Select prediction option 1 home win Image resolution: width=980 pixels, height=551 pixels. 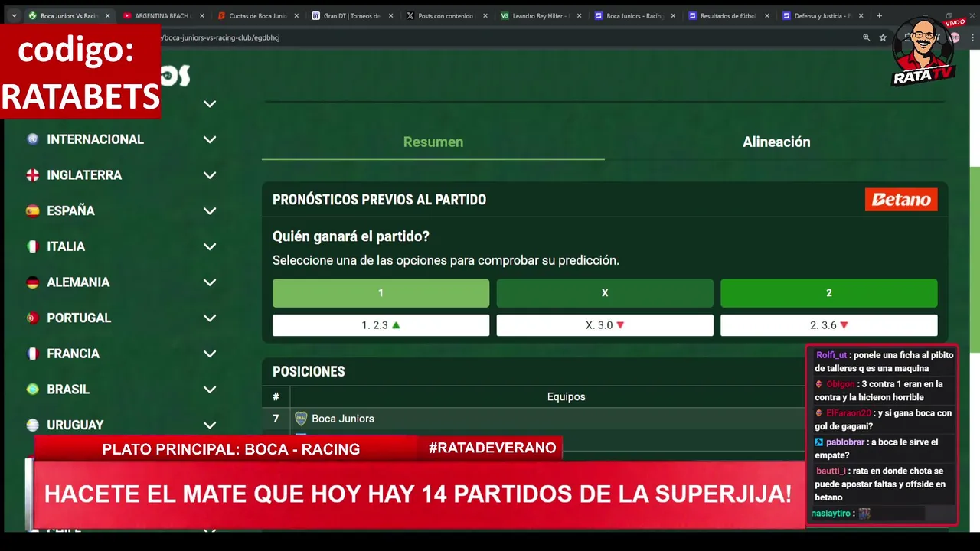tap(381, 293)
